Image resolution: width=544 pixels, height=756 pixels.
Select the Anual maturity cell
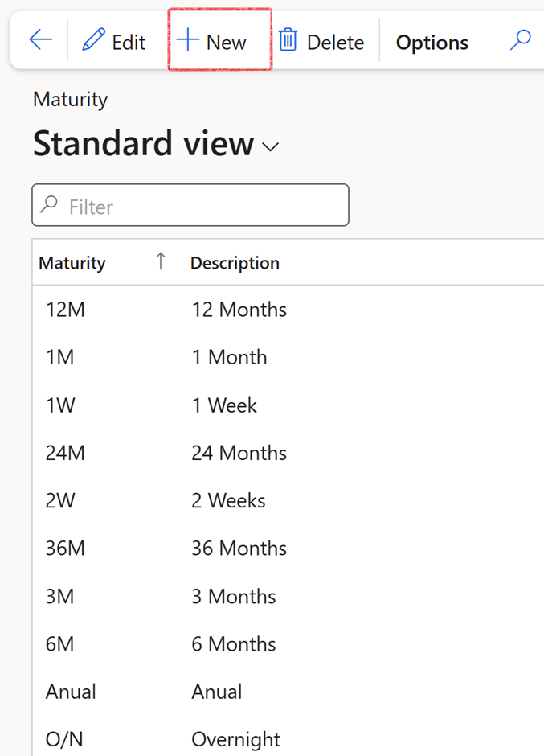point(71,692)
